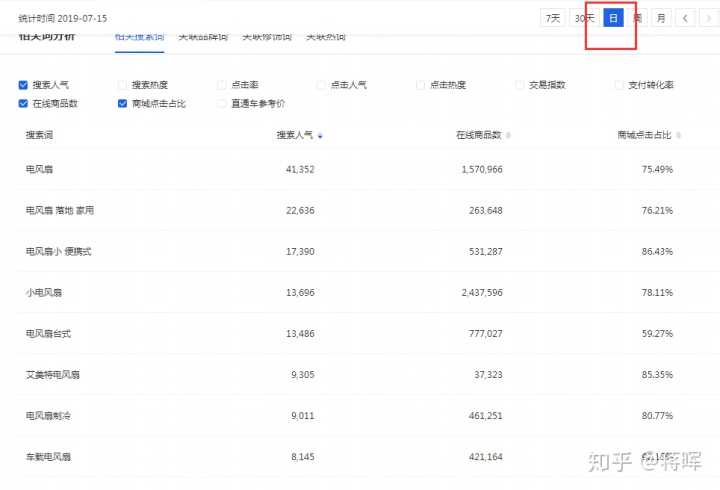The width and height of the screenshot is (720, 490).
Task: Sort by 搜索人气 using its sort arrow
Action: coord(320,135)
